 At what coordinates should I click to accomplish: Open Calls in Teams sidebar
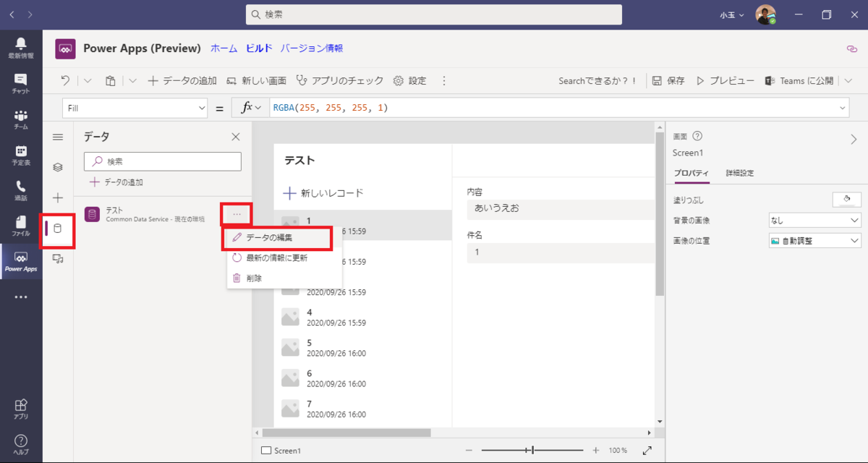point(20,190)
